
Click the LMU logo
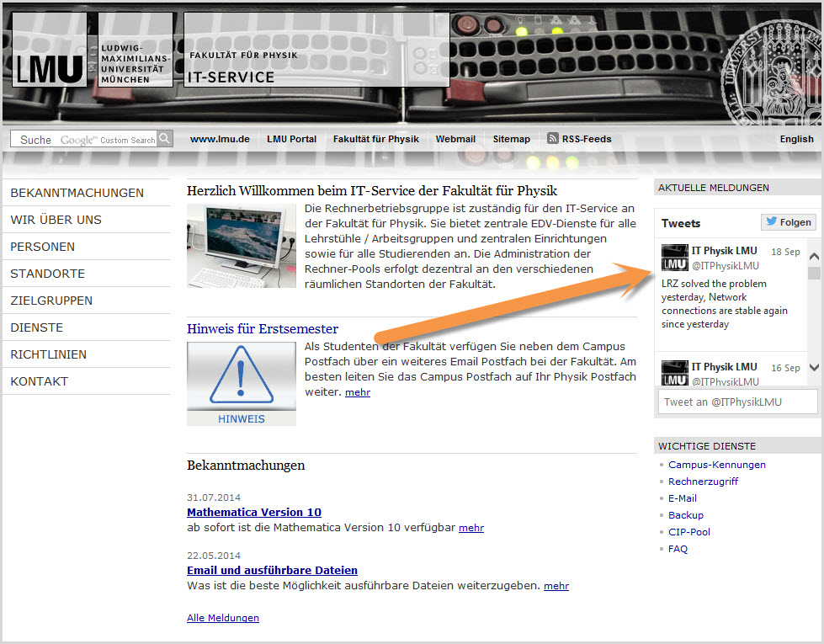click(50, 50)
